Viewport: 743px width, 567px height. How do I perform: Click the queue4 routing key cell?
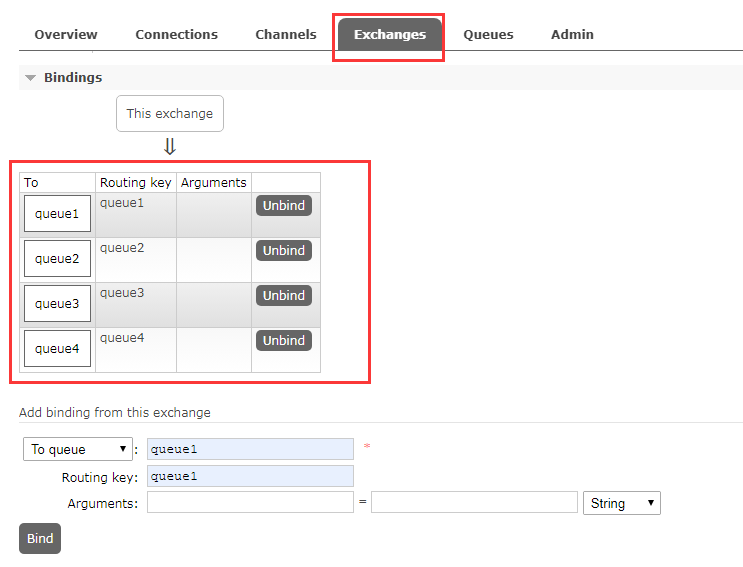coord(136,350)
